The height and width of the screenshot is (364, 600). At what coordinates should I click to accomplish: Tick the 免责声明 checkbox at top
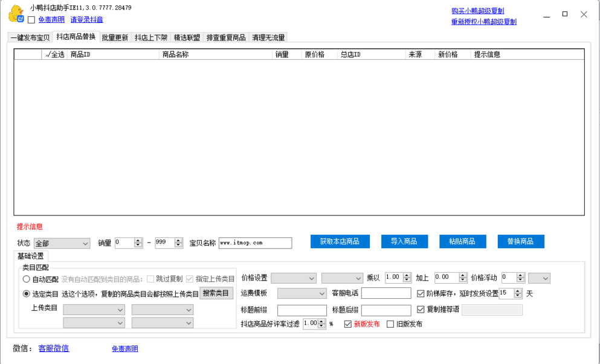(31, 20)
